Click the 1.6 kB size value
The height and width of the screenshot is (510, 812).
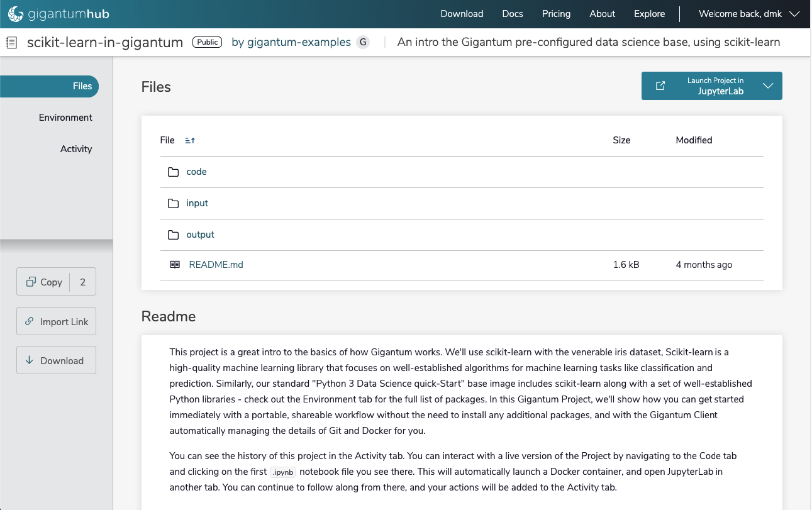pos(626,265)
